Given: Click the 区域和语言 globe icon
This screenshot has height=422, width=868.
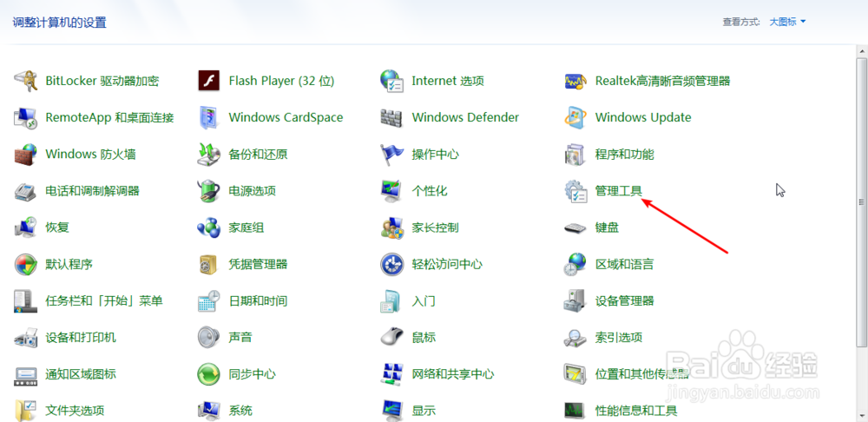Looking at the screenshot, I should click(575, 264).
